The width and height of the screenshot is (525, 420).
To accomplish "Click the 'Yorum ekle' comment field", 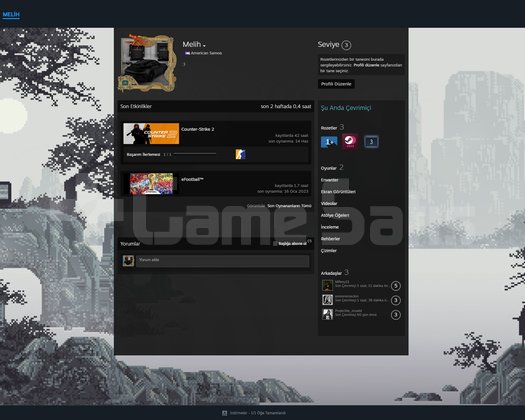I will tap(222, 261).
